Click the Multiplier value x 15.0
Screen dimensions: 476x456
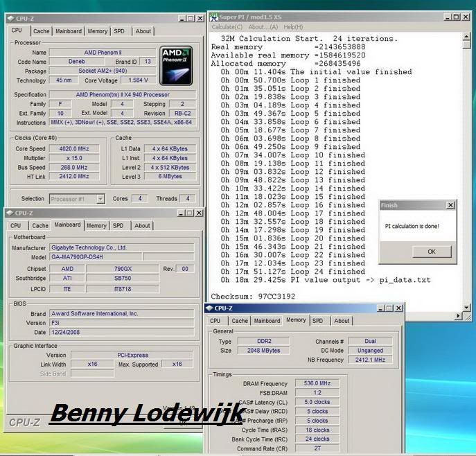point(74,158)
